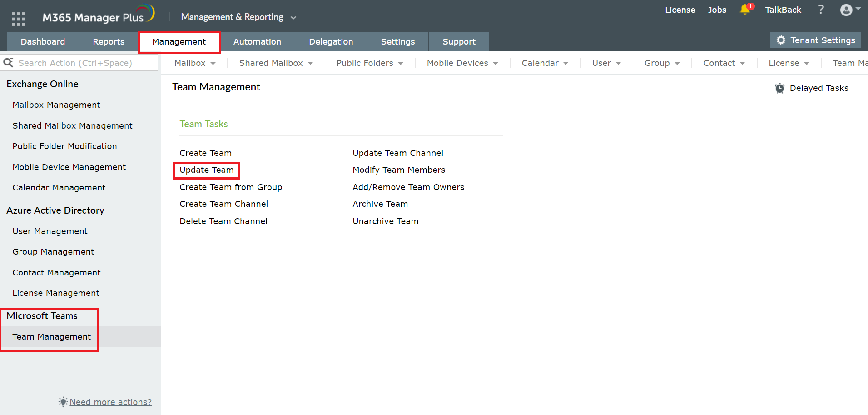This screenshot has height=415, width=868.
Task: Click the Azure Active Directory sidebar heading
Action: click(x=55, y=210)
